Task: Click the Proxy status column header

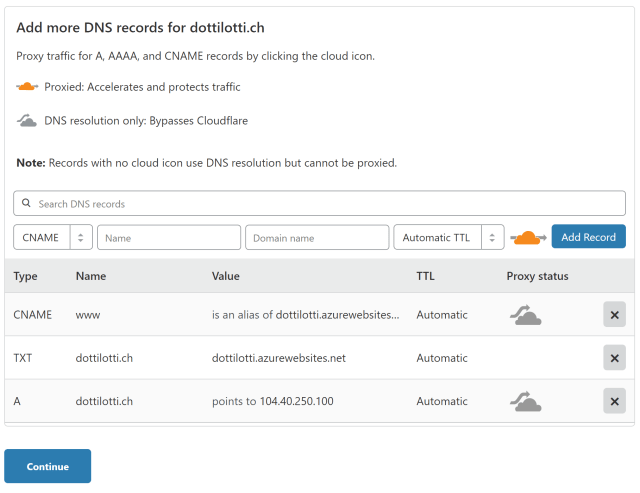Action: (537, 276)
